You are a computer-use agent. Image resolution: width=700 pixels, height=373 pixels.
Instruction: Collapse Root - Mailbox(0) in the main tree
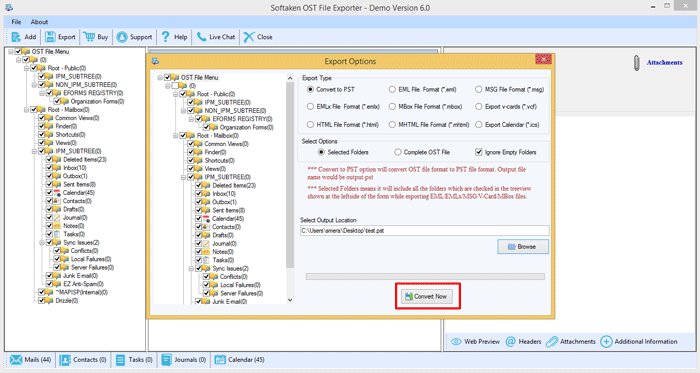click(x=26, y=110)
